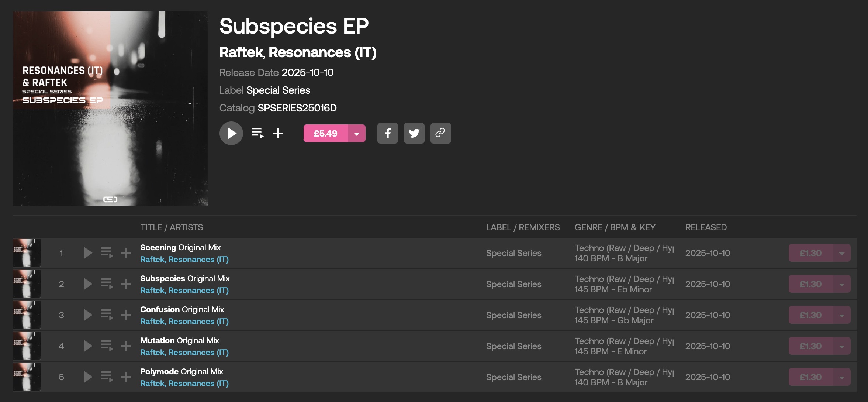Share the release on Twitter
This screenshot has width=868, height=402.
click(414, 133)
